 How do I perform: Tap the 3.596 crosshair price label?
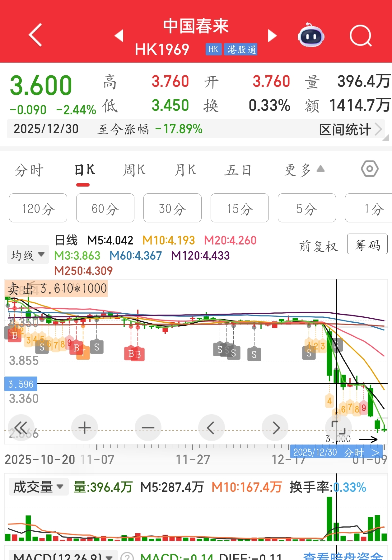[21, 384]
